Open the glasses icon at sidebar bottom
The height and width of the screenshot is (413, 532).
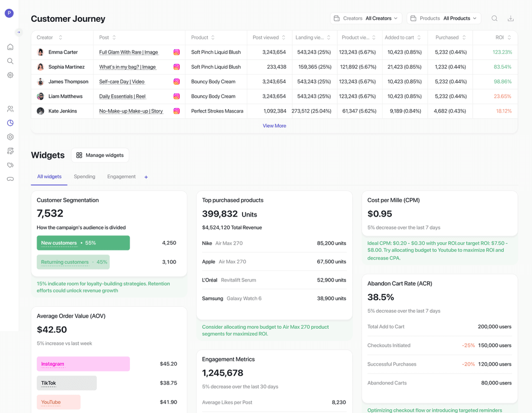pyautogui.click(x=10, y=179)
